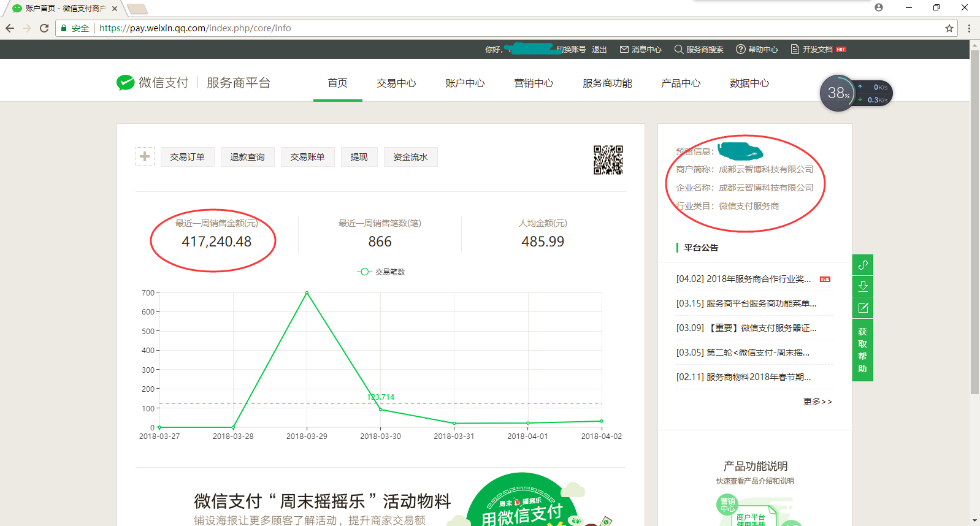
Task: Open notice [04.02] 2018年服务商合作业奖
Action: click(x=743, y=279)
